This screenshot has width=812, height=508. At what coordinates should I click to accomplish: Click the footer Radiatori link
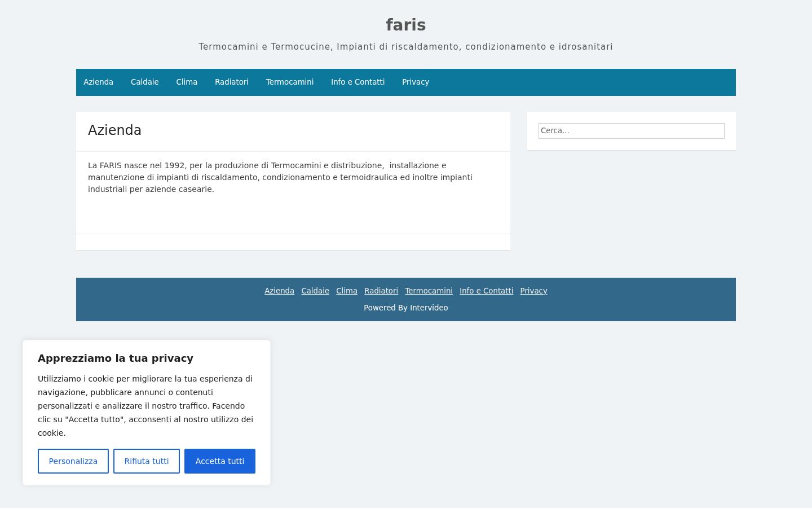click(x=381, y=291)
